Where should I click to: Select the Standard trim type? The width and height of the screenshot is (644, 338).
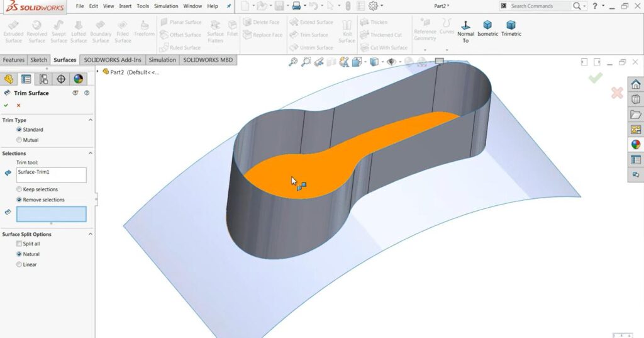19,130
